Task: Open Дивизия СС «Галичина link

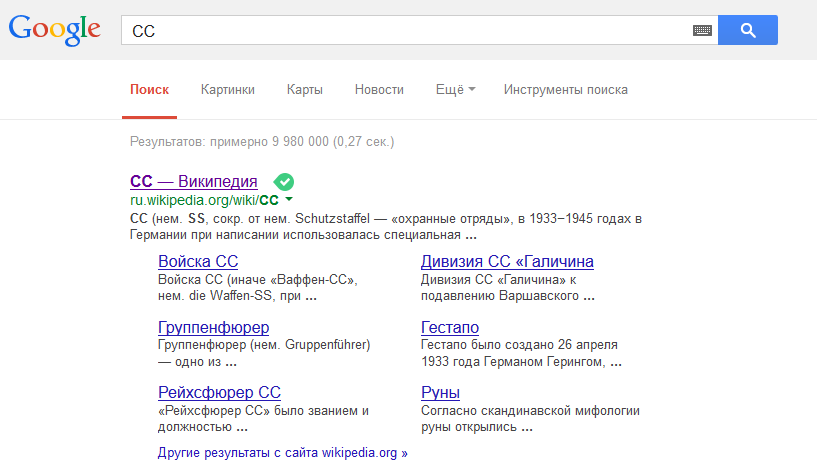Action: pos(507,261)
